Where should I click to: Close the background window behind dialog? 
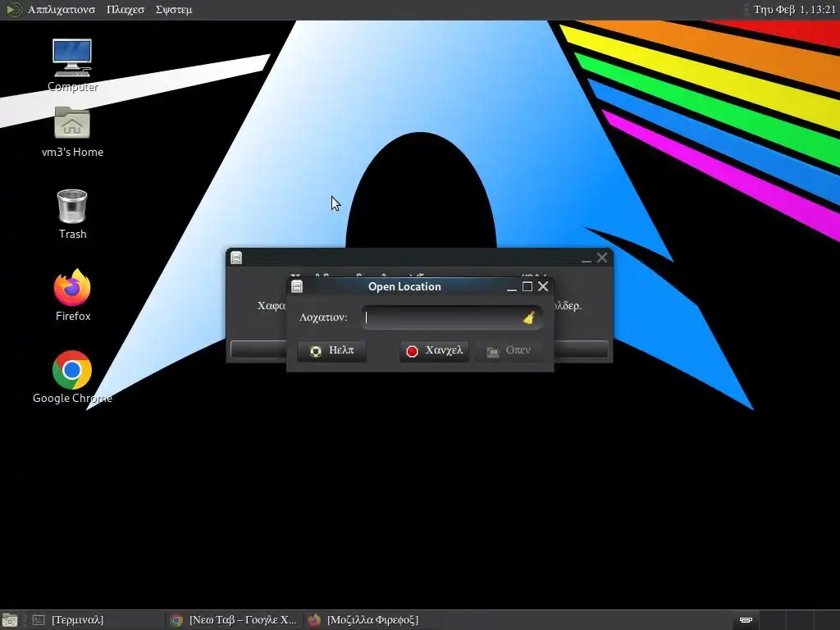(602, 258)
